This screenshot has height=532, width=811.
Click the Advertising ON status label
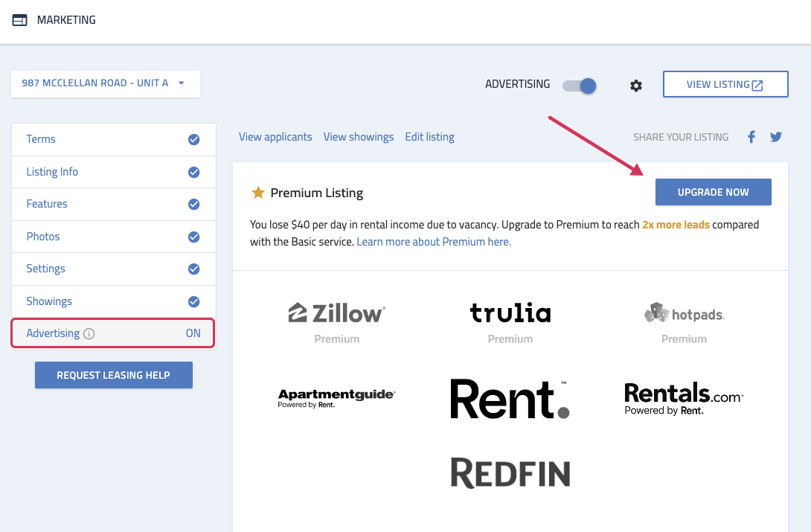click(193, 333)
